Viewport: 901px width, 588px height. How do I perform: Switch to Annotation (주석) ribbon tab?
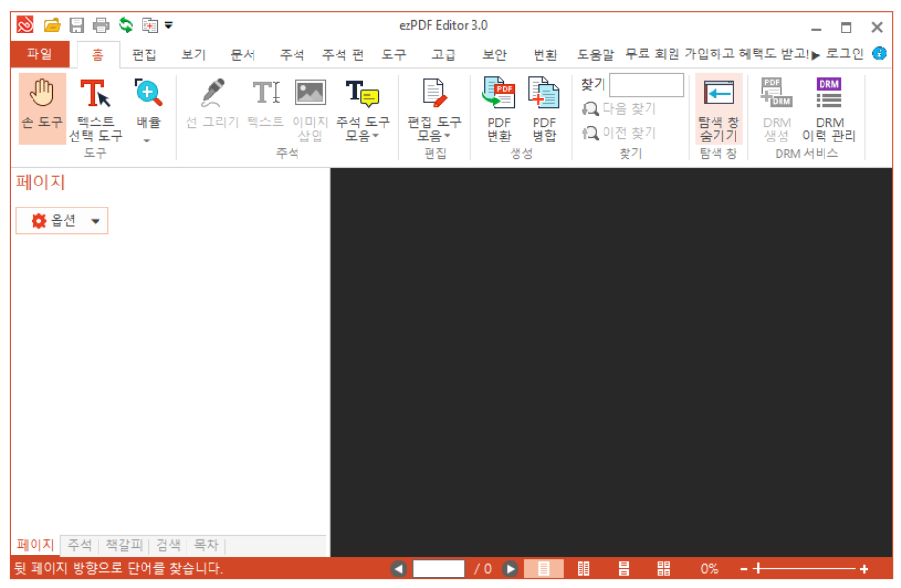coord(292,55)
